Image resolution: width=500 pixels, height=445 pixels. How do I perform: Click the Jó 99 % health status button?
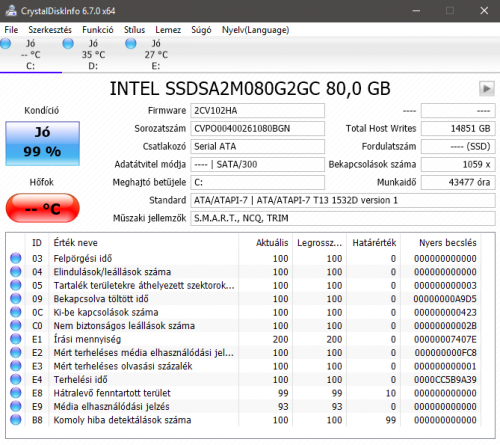42,143
